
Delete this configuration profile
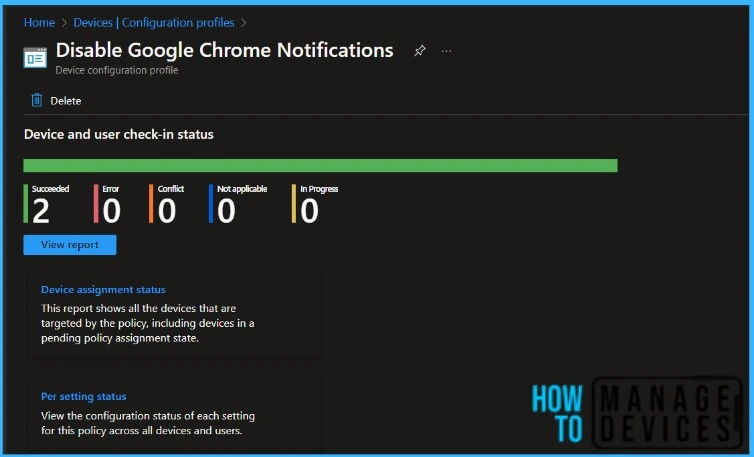click(56, 101)
